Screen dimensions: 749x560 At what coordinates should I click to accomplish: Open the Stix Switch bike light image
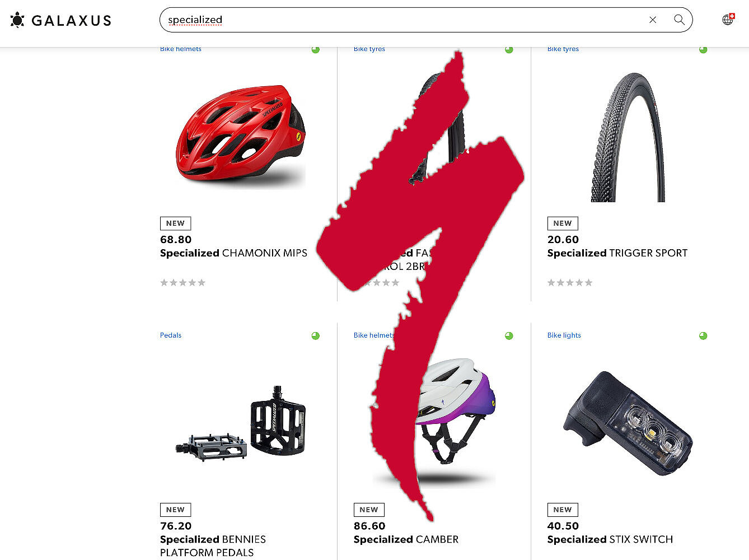(628, 423)
